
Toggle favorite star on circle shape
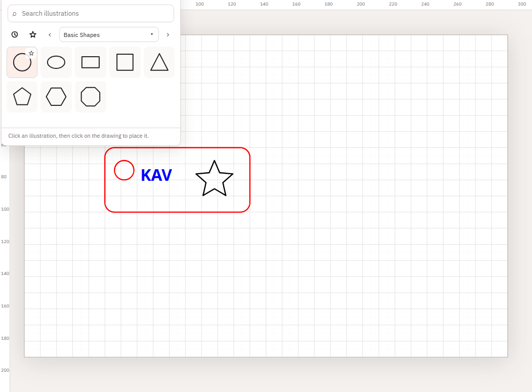31,53
